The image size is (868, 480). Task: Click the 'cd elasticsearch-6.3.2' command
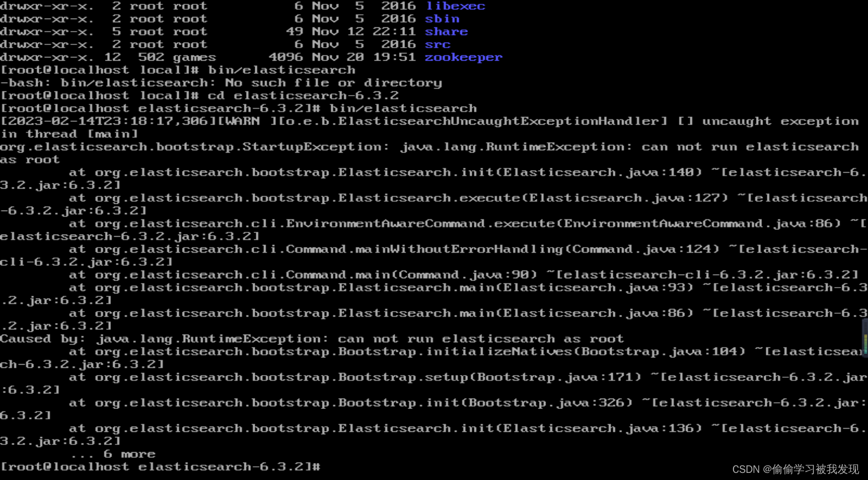pos(303,96)
